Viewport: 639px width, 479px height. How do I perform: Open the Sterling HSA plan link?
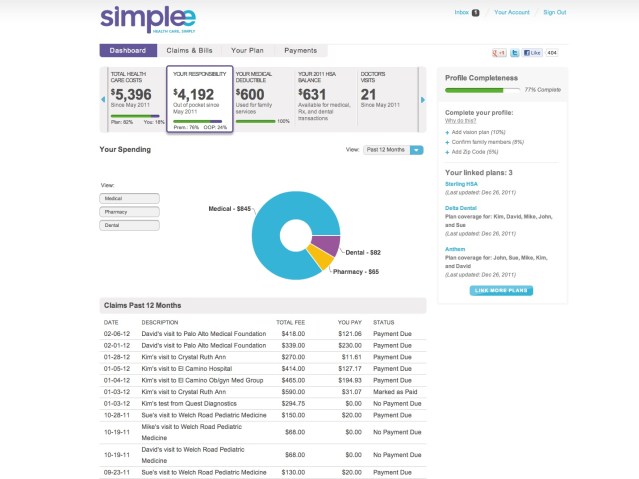click(x=461, y=184)
